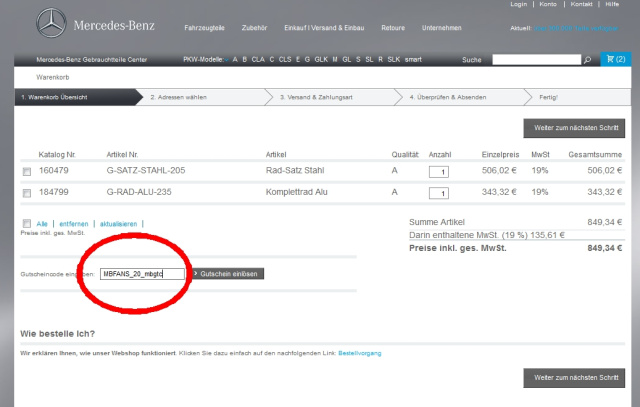
Task: Click the 'Wie bestelle ich?' heading
Action: (58, 334)
